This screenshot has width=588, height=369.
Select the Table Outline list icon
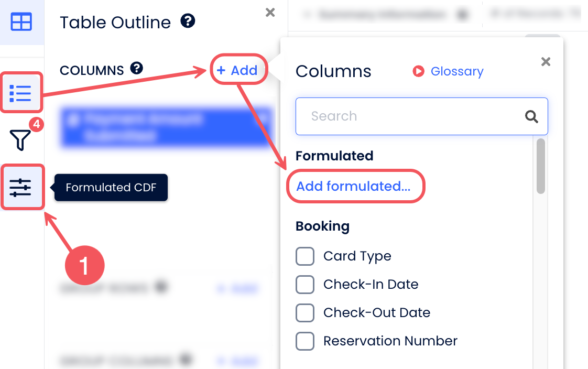click(21, 93)
